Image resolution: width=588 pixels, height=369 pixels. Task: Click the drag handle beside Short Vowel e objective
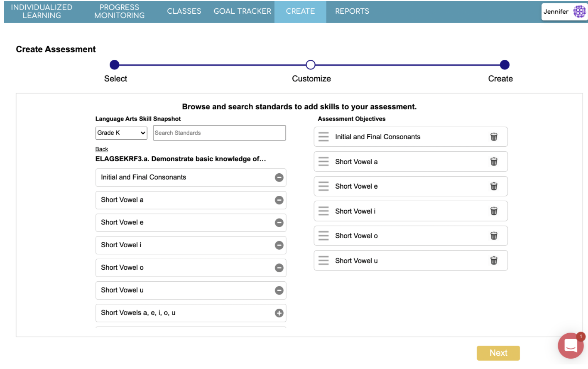(323, 186)
